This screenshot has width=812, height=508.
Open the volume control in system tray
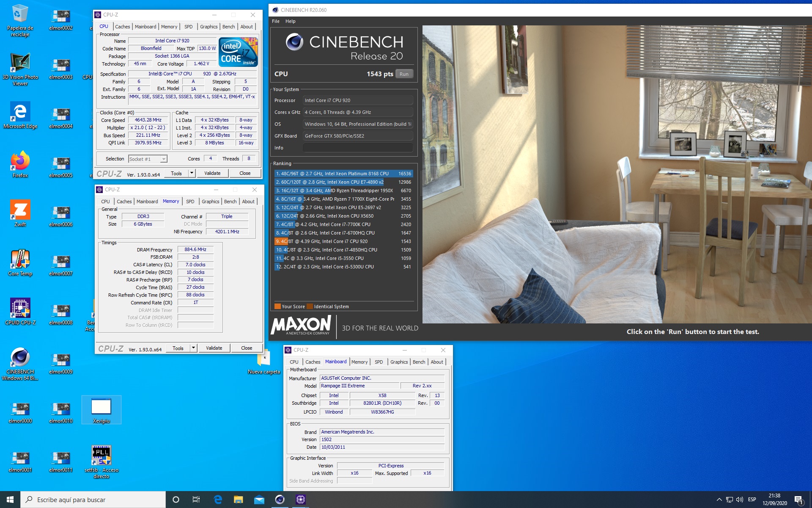(740, 500)
